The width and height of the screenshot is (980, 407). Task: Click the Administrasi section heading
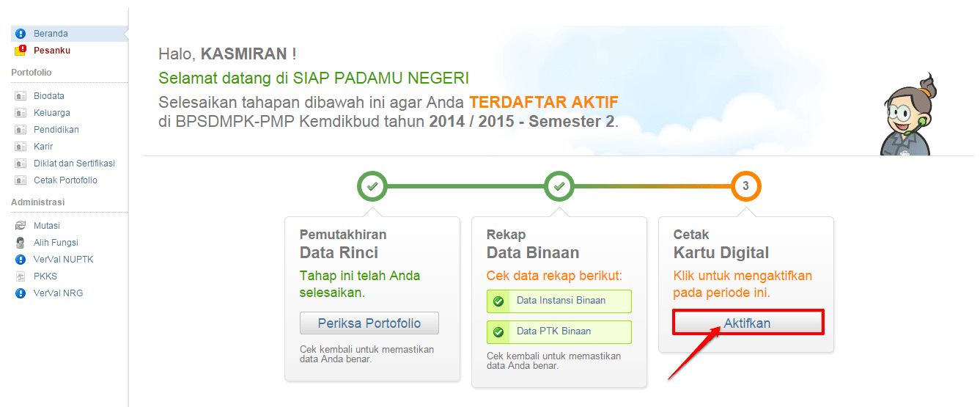coord(38,202)
